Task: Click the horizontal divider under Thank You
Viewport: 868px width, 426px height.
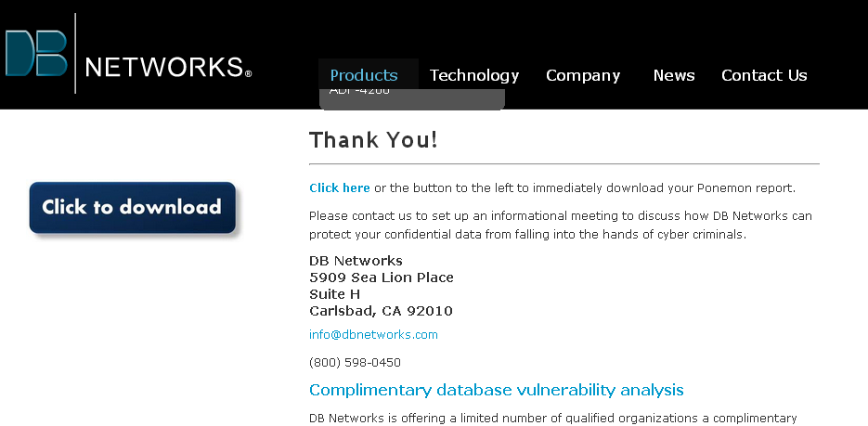Action: pyautogui.click(x=564, y=164)
